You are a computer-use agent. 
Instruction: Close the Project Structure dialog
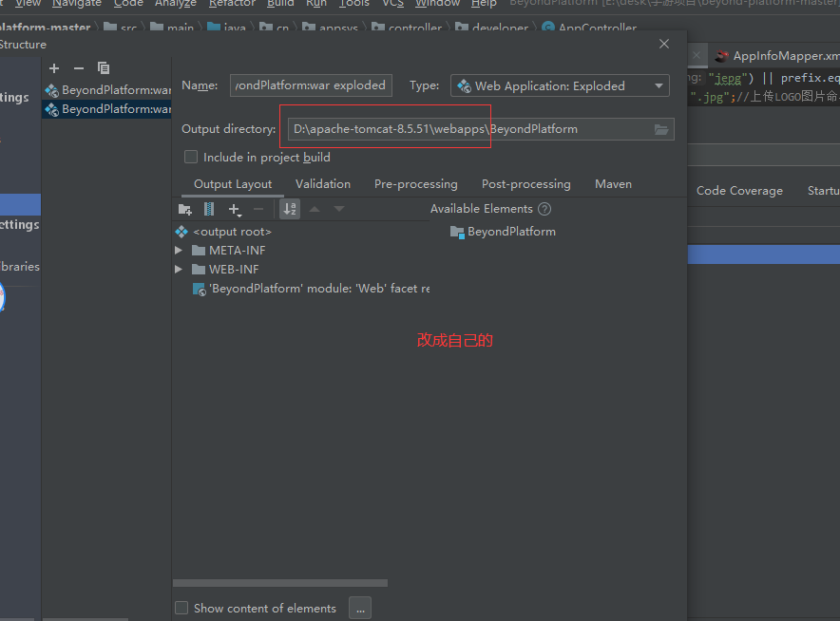click(x=664, y=44)
